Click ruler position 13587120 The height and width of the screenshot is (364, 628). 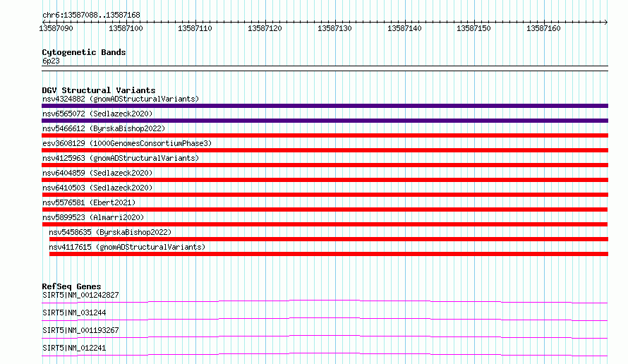click(x=265, y=28)
